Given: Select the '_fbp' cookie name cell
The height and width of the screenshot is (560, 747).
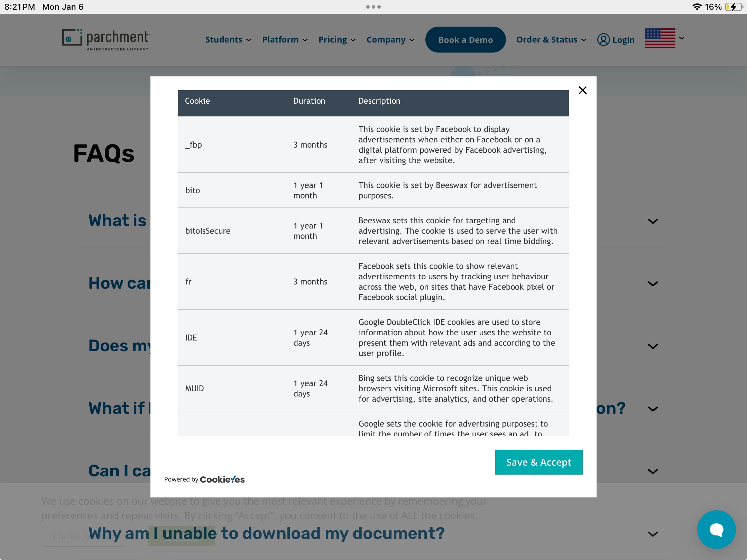Looking at the screenshot, I should coord(194,145).
